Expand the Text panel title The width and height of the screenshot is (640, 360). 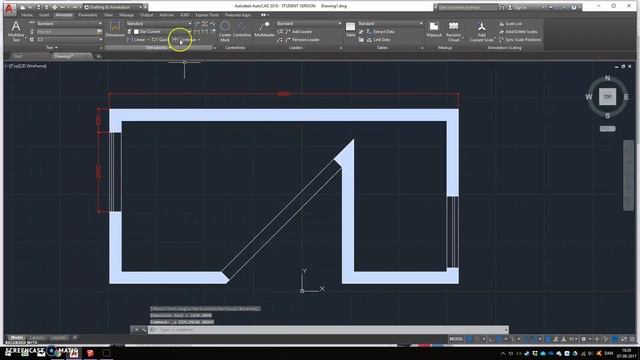51,48
